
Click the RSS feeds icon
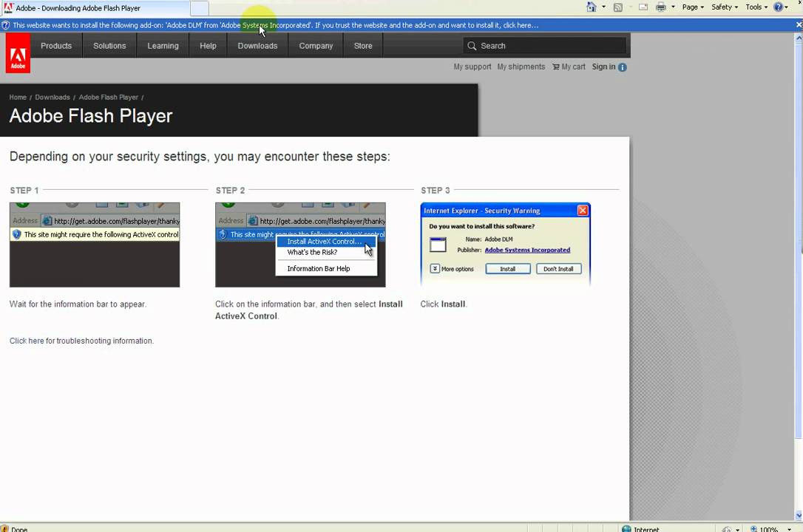(x=618, y=7)
